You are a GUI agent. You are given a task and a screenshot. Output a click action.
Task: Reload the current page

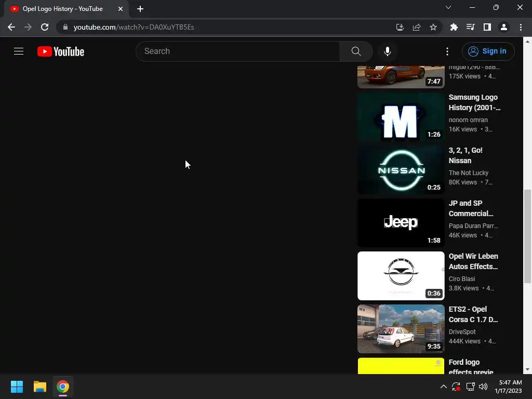[45, 27]
